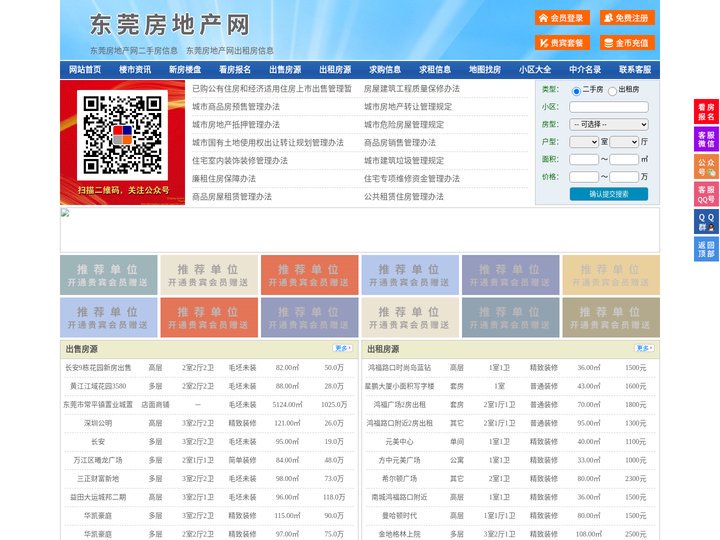The width and height of the screenshot is (720, 540).
Task: Open the 金币充值 button
Action: pos(627,43)
